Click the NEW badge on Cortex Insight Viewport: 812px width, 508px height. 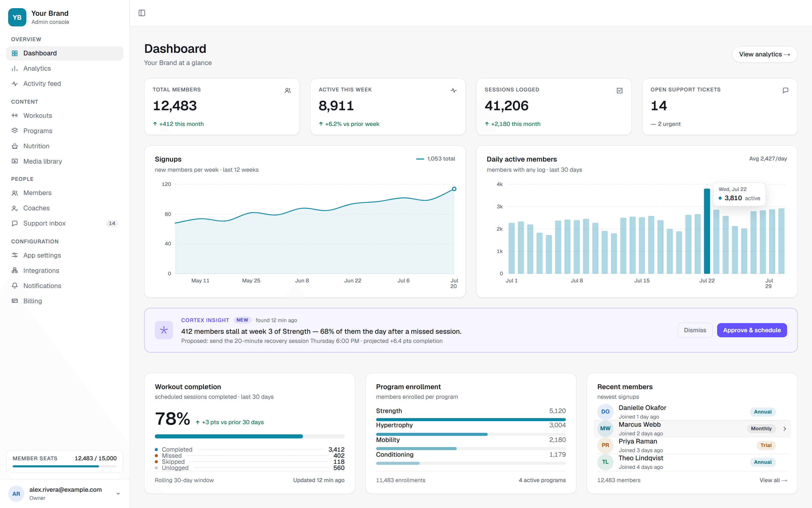[242, 320]
